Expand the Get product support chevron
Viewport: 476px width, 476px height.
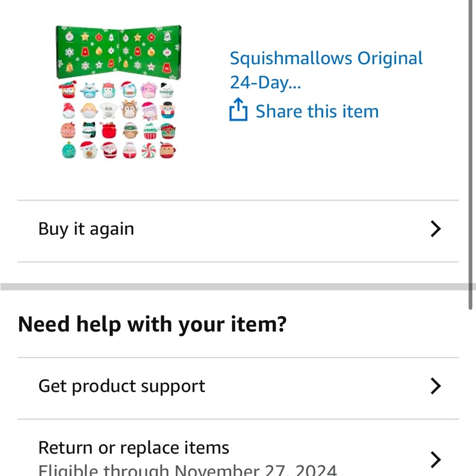point(436,386)
